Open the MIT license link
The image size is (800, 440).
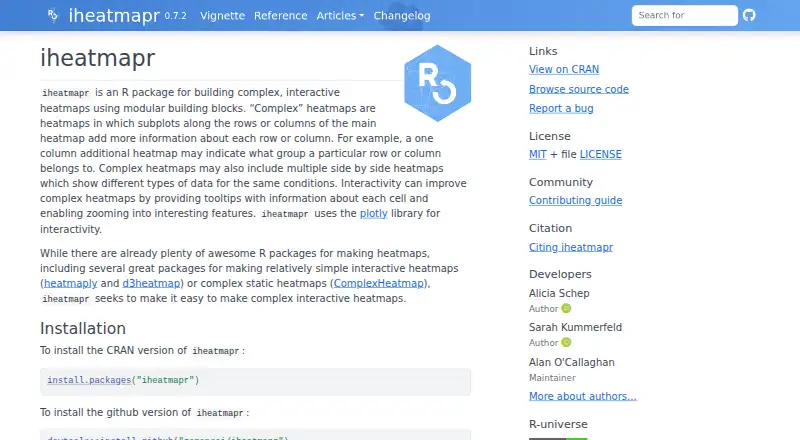click(x=538, y=154)
